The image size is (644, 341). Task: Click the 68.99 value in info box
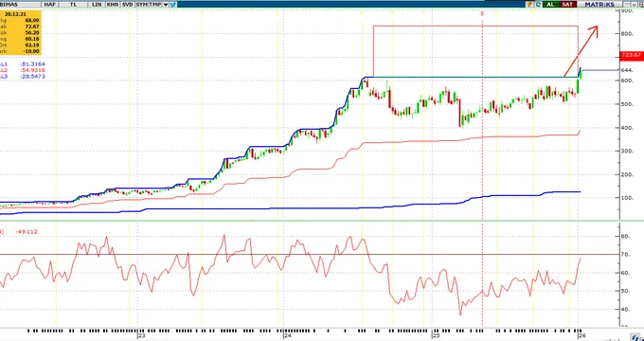31,20
